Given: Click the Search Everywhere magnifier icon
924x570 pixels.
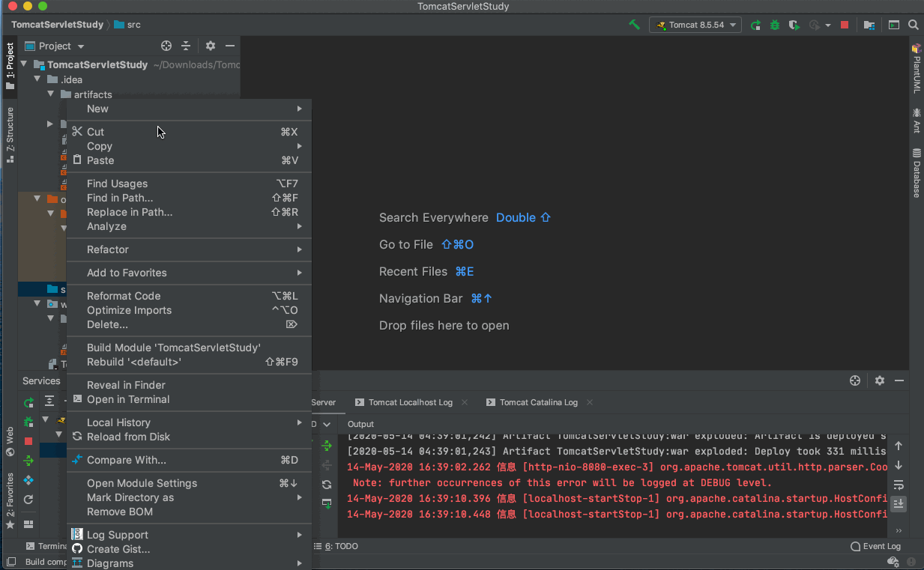Looking at the screenshot, I should (x=914, y=25).
